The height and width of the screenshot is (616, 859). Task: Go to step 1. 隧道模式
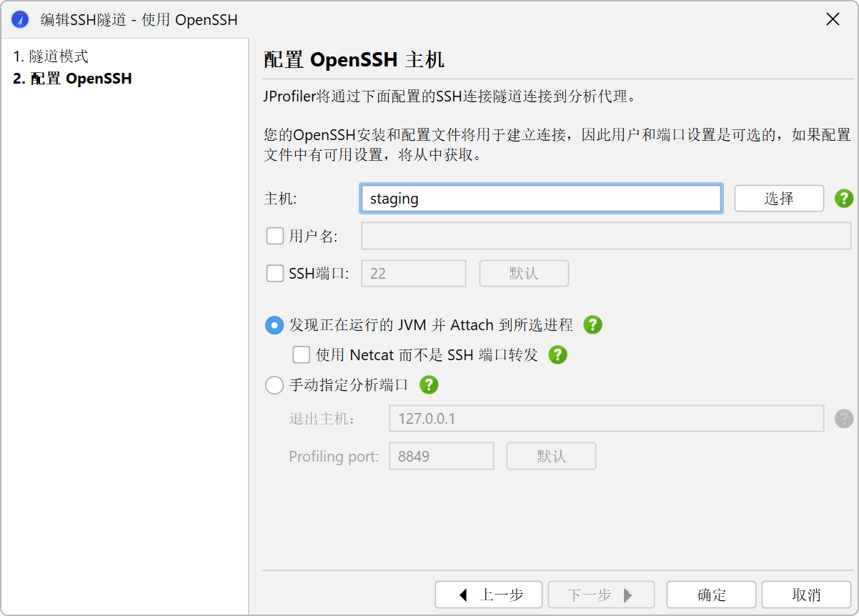51,56
